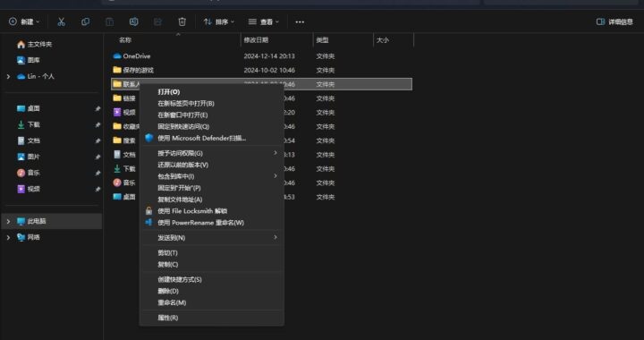This screenshot has height=340, width=644.
Task: Click the pin icon beside sidebar 文档
Action: pyautogui.click(x=97, y=140)
